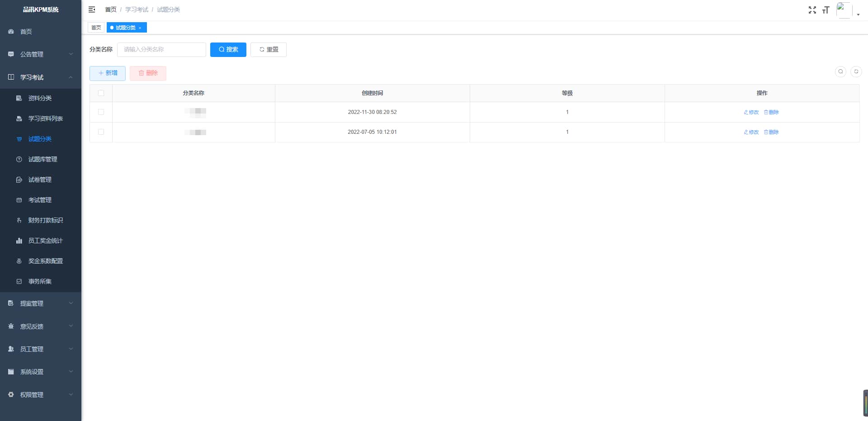This screenshot has width=868, height=421.
Task: Switch to the 首页 page tab
Action: click(x=96, y=28)
